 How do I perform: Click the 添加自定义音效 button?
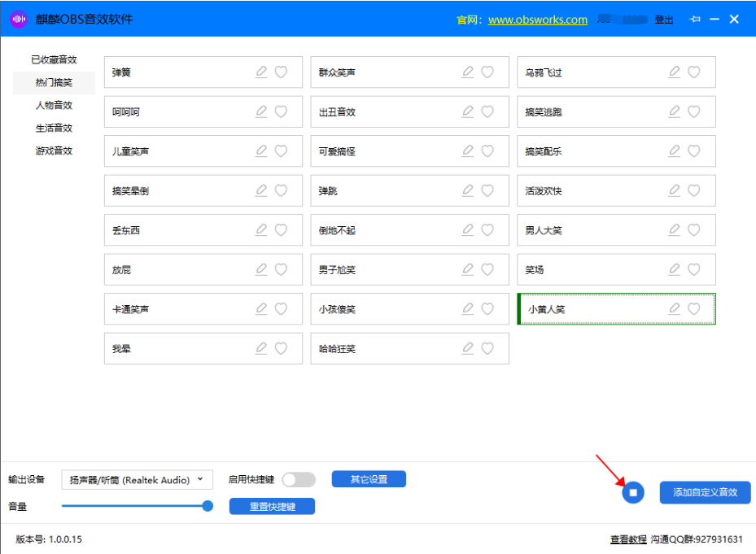(x=705, y=492)
